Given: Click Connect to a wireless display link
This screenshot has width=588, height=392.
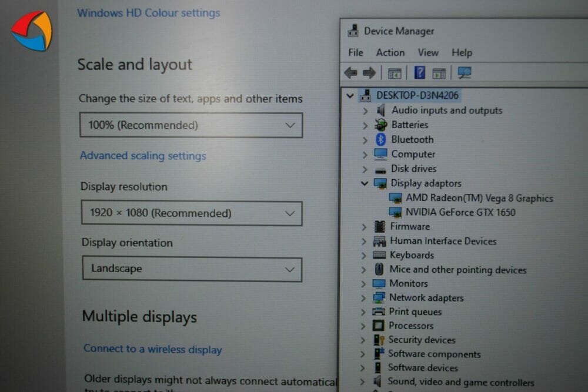Looking at the screenshot, I should coord(153,349).
